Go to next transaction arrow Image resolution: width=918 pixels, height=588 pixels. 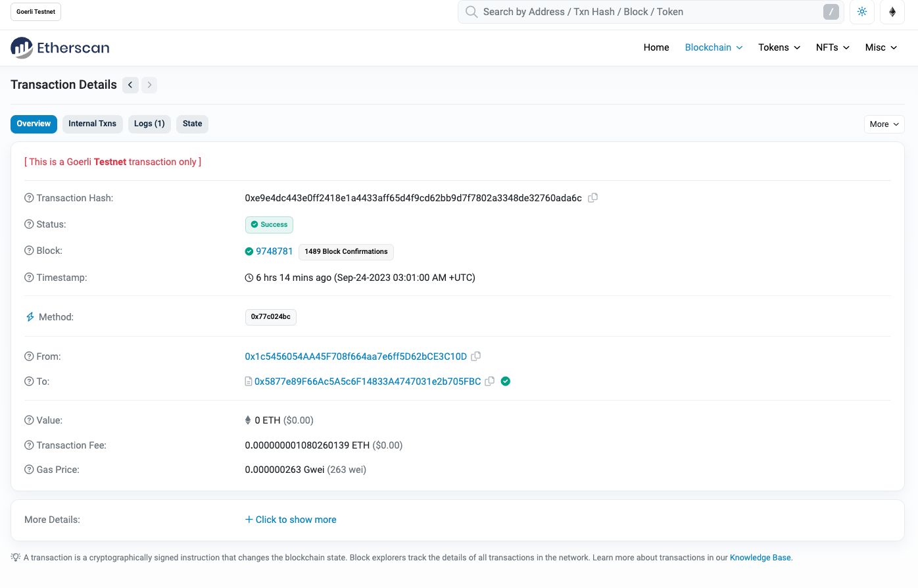pos(149,85)
